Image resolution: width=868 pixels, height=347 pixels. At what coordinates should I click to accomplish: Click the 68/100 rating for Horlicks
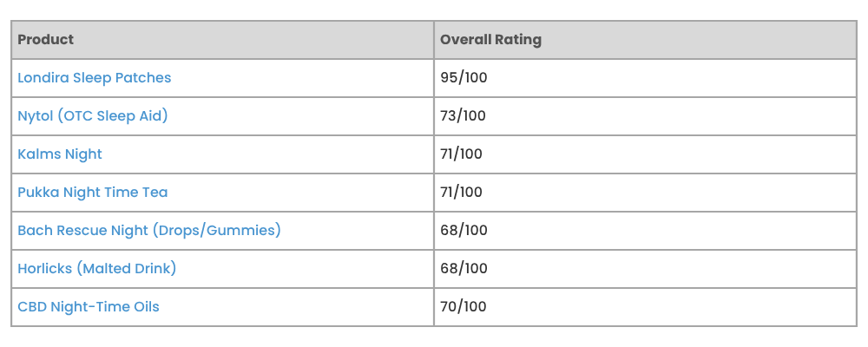pos(464,268)
